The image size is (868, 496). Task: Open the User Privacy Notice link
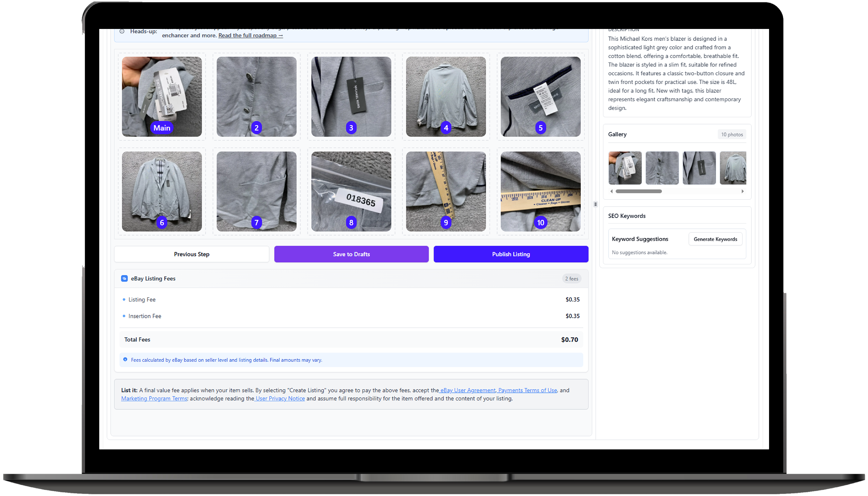pos(280,399)
